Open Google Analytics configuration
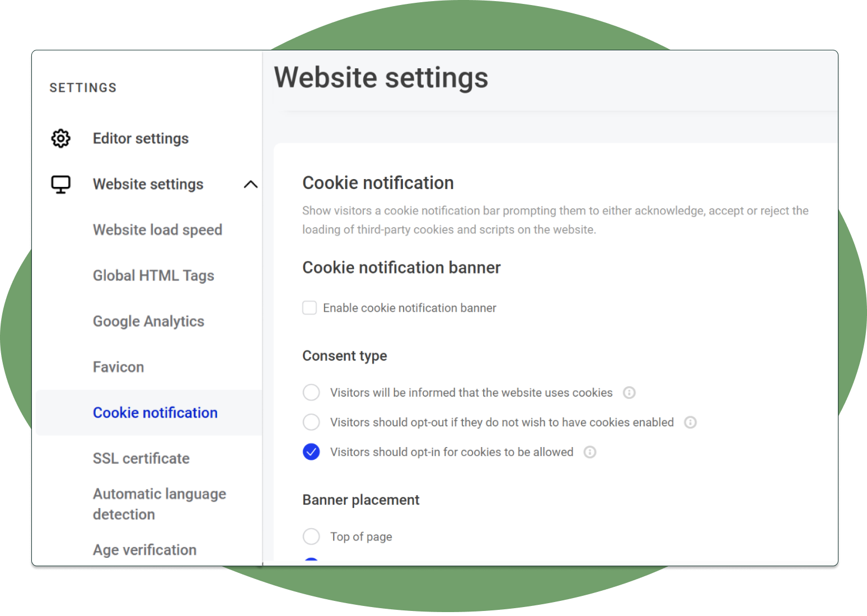 [148, 321]
